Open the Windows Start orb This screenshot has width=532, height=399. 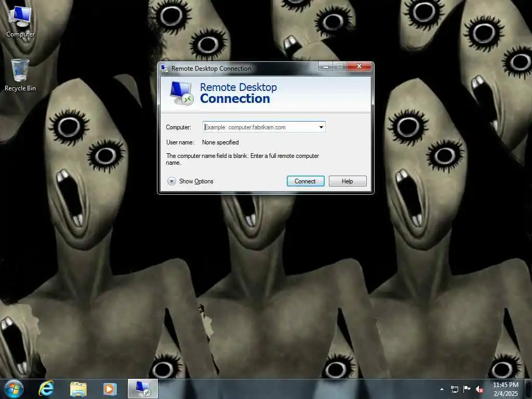click(x=14, y=389)
